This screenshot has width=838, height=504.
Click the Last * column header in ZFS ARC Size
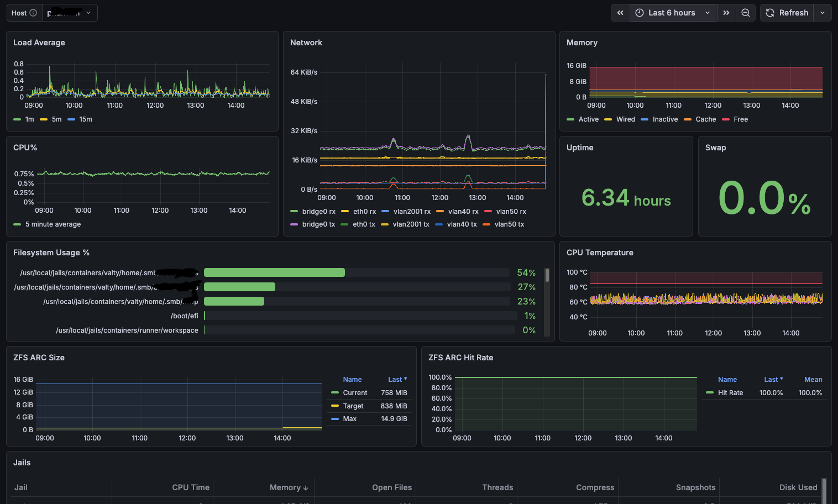(397, 380)
